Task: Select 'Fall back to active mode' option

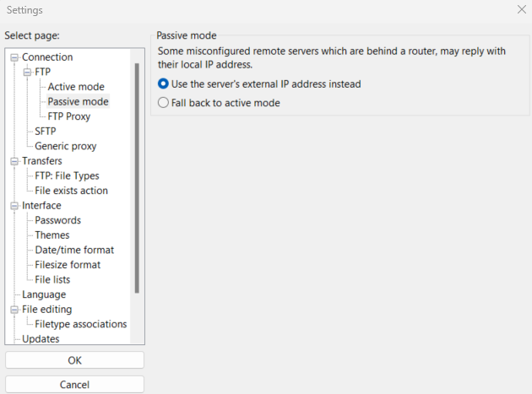Action: 164,103
